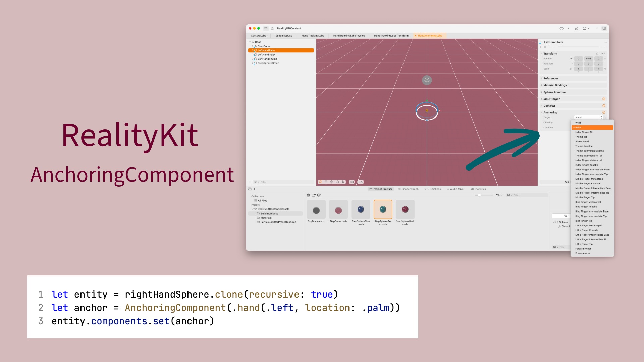Click the stop button under LeftHandPalm title
644x362 pixels.
click(545, 47)
